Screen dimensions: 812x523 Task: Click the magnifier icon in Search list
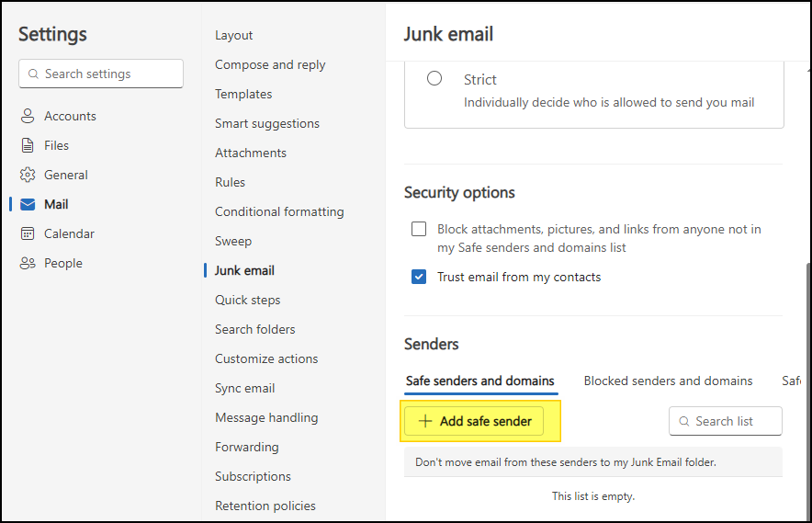click(x=684, y=421)
